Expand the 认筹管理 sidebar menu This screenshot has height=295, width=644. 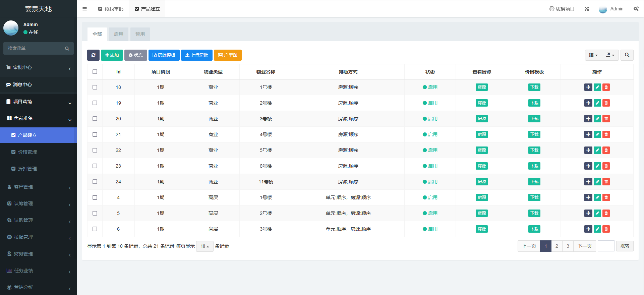coord(39,203)
